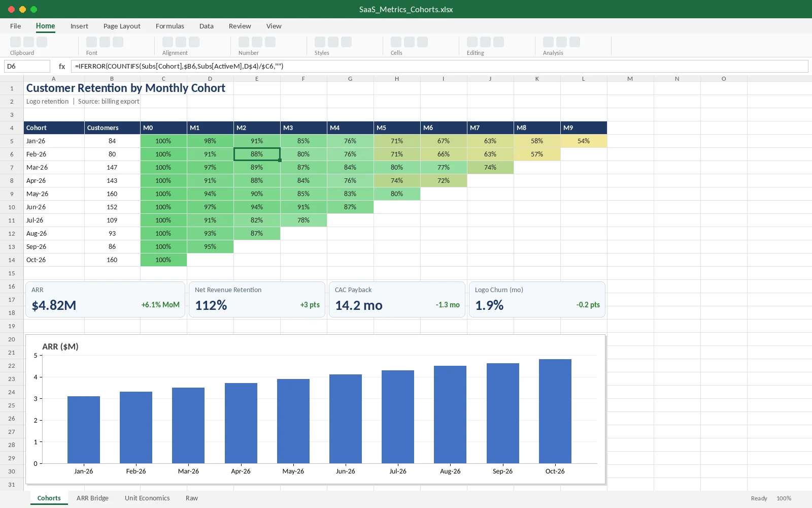Click the Mar-26 customers value 147
812x508 pixels.
[x=112, y=167]
